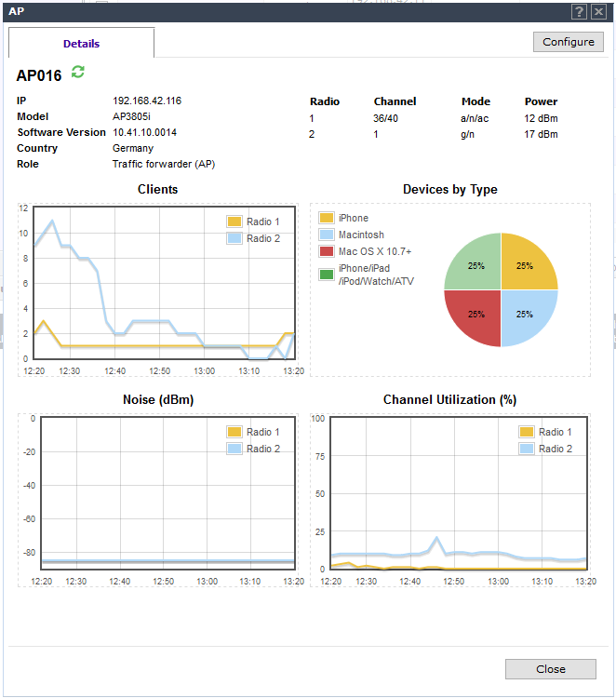The height and width of the screenshot is (698, 616).
Task: Select the IP address 192.168.42.116
Action: coord(147,101)
